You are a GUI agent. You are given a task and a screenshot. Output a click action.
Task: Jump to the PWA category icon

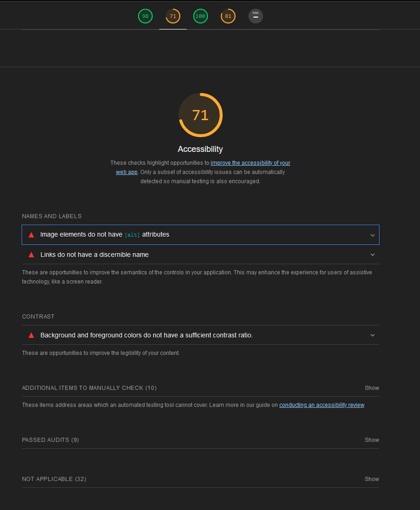pyautogui.click(x=256, y=16)
